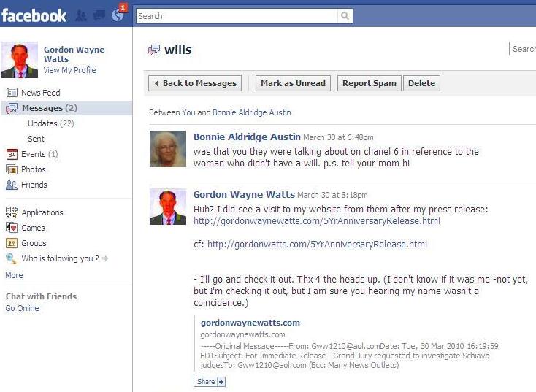Open bold gordonwaynewatts.com attachment title
Viewport: 536px width, 392px height.
(250, 323)
